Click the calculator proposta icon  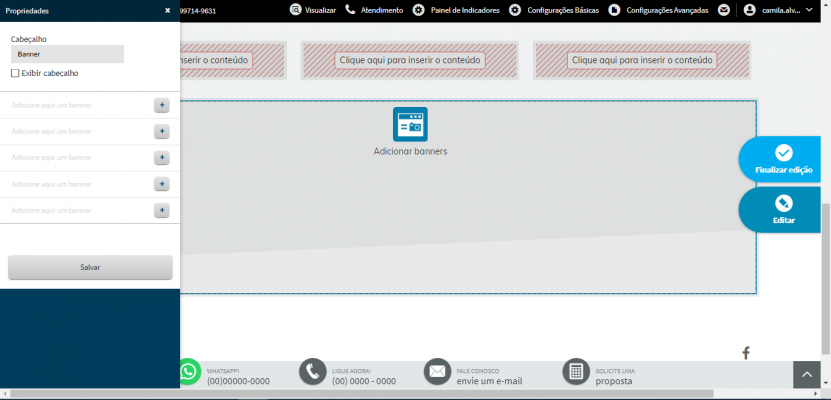pyautogui.click(x=576, y=372)
